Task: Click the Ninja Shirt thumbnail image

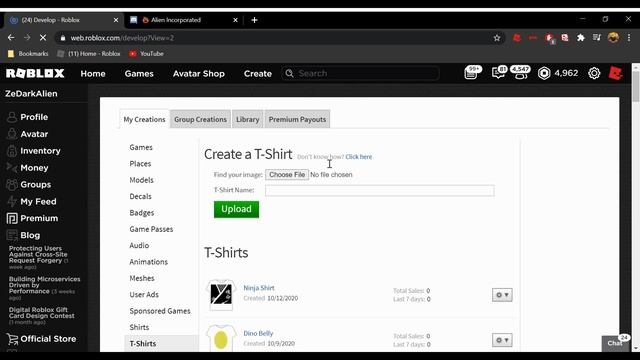Action: [x=221, y=295]
